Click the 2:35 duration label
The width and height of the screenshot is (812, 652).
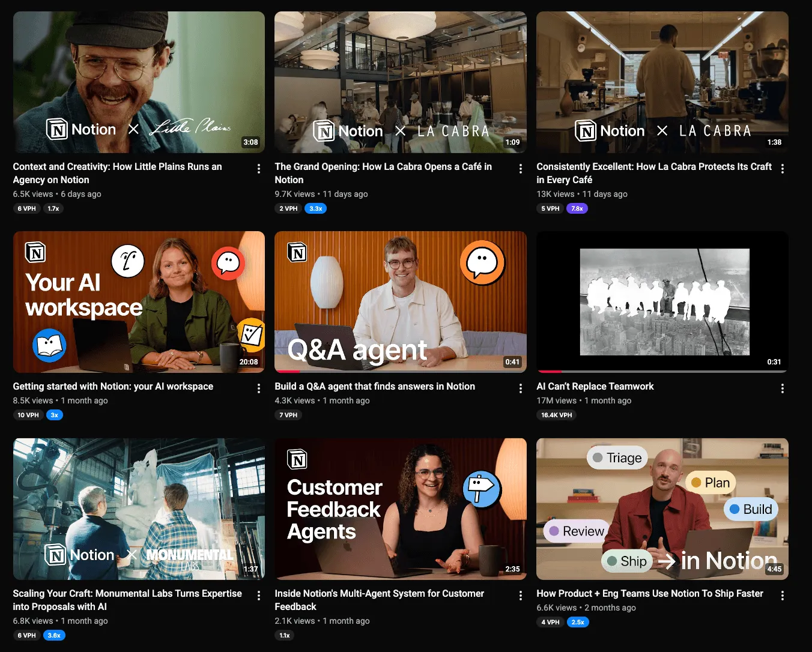point(512,569)
